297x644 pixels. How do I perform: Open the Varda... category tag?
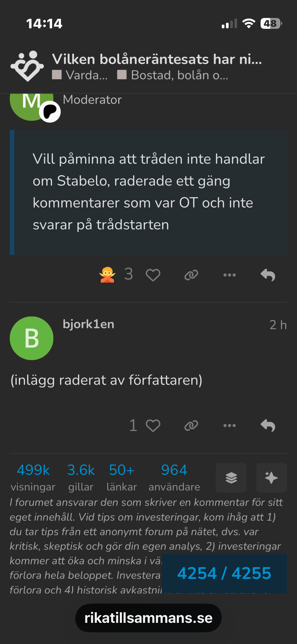point(80,75)
